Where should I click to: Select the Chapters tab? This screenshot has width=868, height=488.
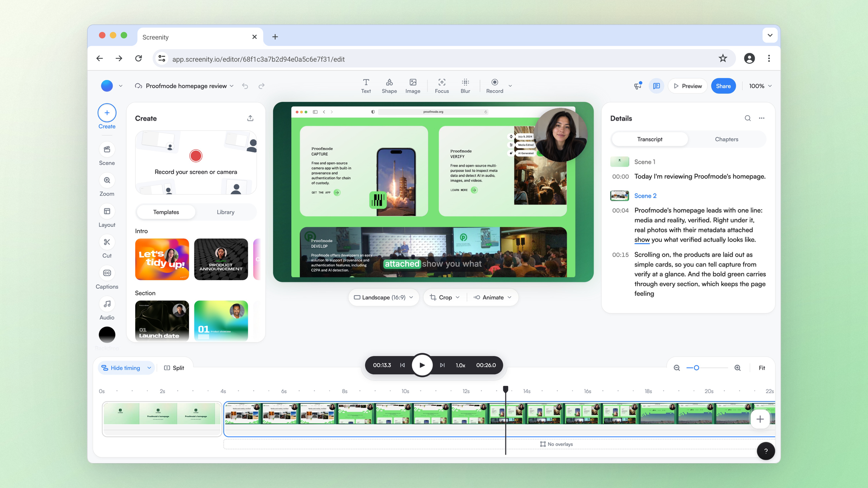tap(726, 139)
